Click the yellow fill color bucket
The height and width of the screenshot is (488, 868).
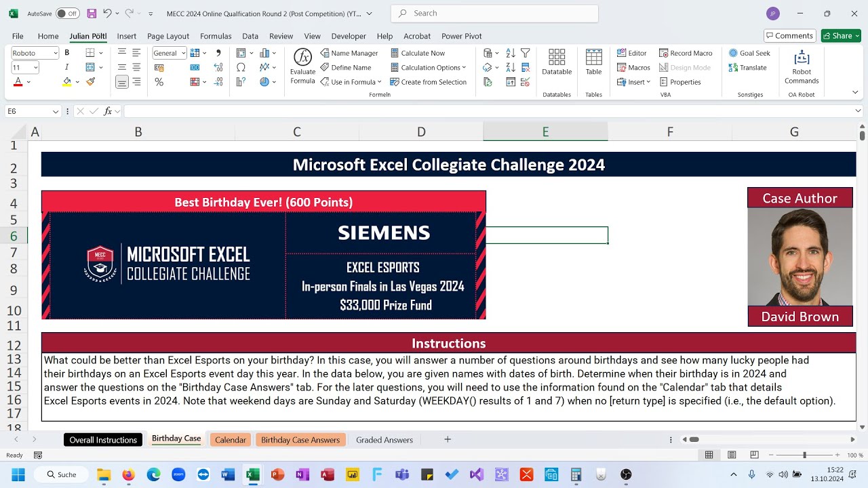(x=66, y=82)
